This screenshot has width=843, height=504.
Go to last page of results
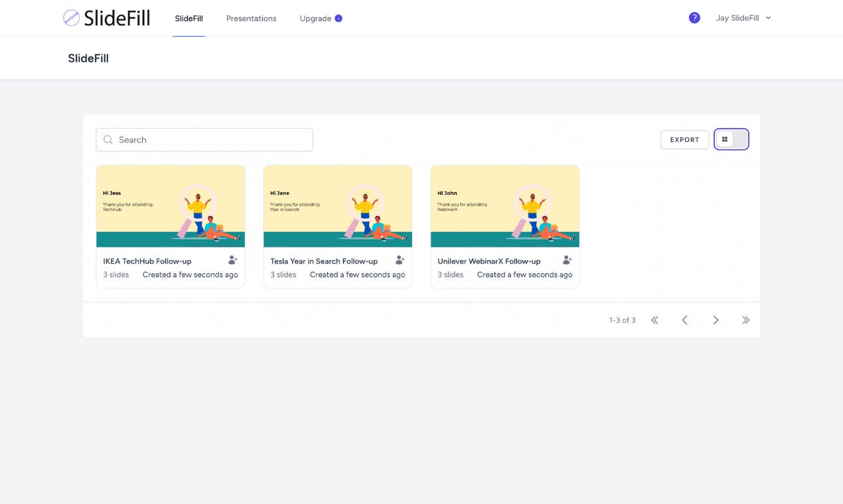pos(746,320)
